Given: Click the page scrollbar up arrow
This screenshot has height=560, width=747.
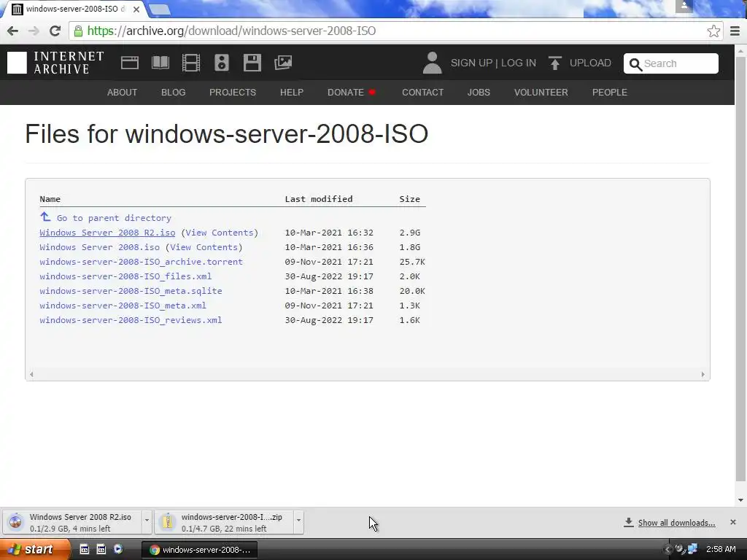Looking at the screenshot, I should 740,50.
